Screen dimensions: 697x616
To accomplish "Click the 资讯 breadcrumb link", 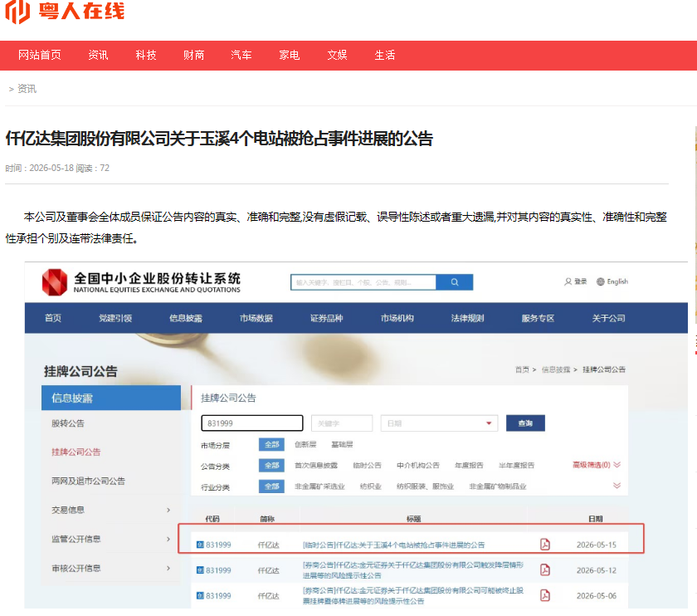I will tap(27, 89).
